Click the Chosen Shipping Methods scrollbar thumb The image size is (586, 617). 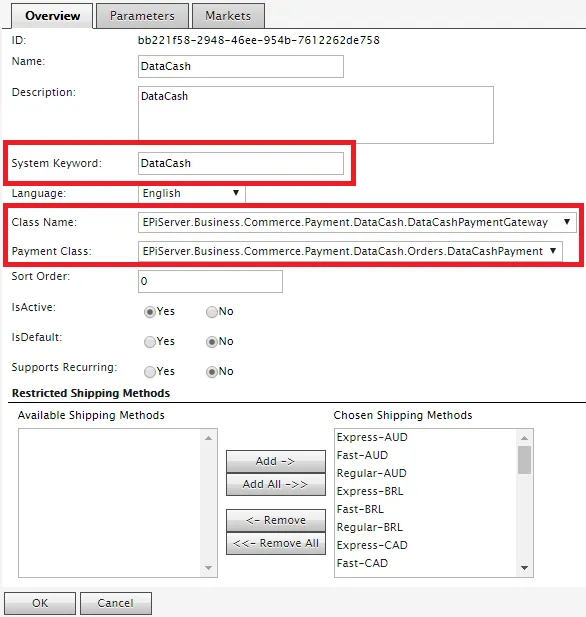(x=525, y=460)
